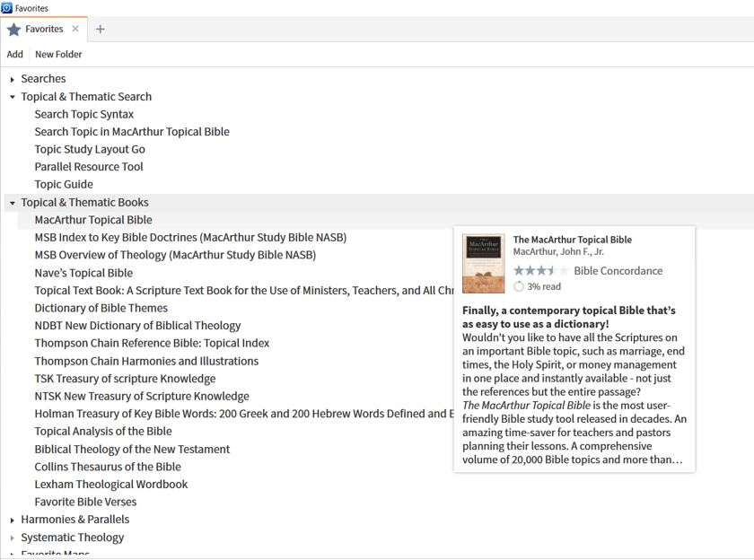Open Dictionary of Bible Themes

coord(101,308)
